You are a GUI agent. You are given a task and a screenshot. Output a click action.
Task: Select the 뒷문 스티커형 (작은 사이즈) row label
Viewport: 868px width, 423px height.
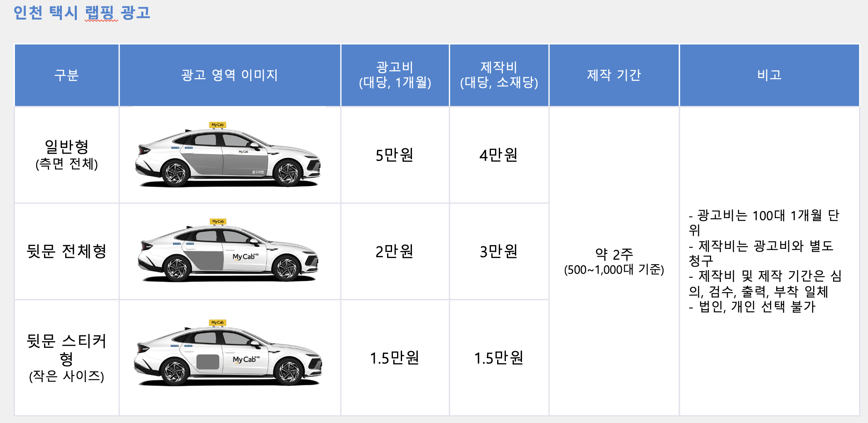pos(66,358)
